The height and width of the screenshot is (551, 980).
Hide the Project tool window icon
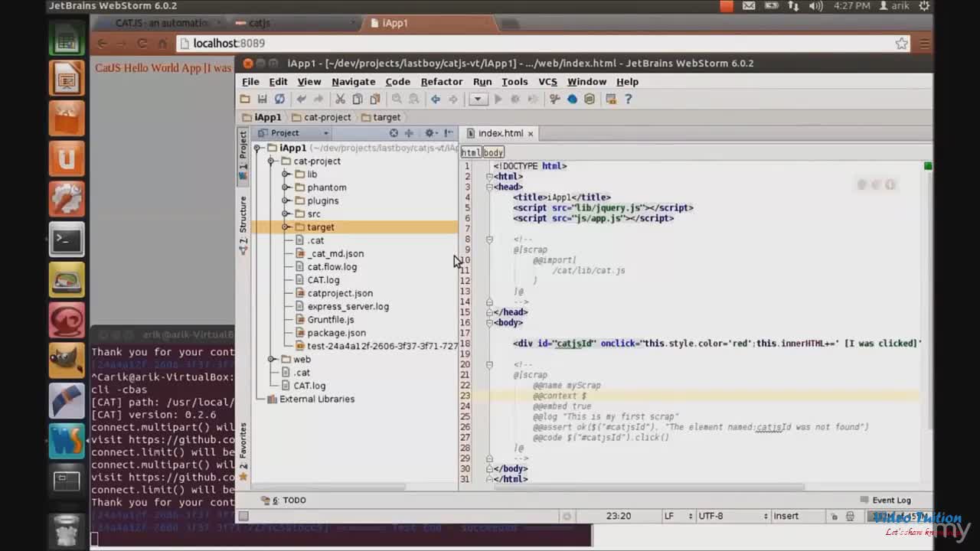pos(449,133)
